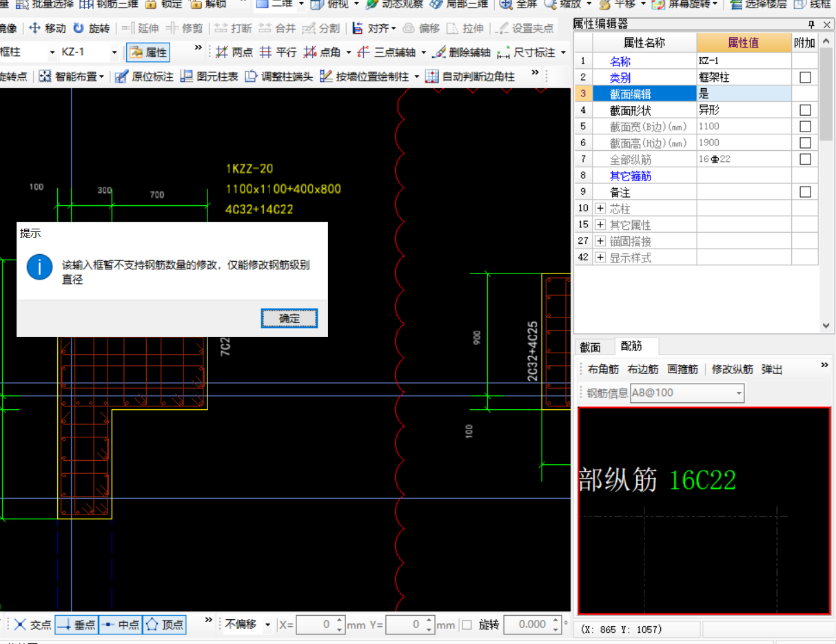Open the 二维 view mode dropdown
Viewport: 836px width, 644px height.
(301, 4)
